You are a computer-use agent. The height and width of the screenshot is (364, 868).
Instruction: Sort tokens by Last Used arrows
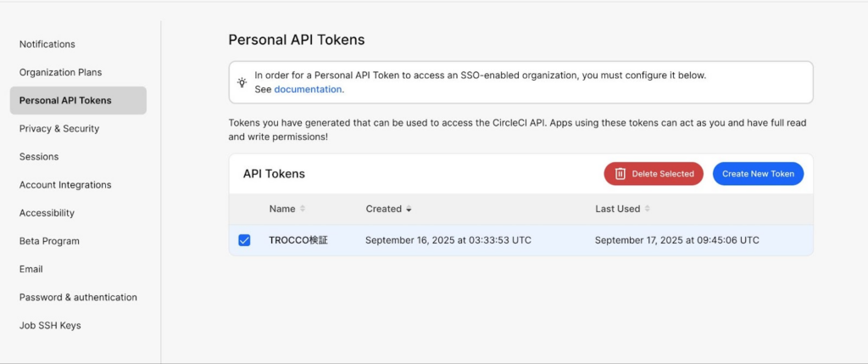[648, 209]
